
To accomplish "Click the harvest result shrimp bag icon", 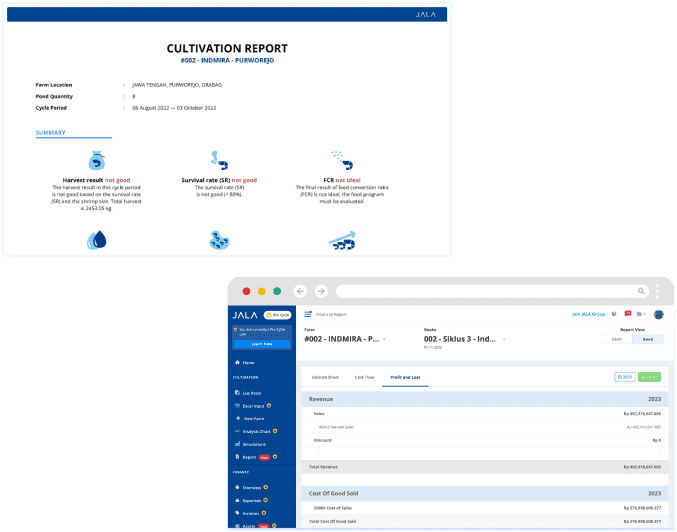I will (96, 160).
